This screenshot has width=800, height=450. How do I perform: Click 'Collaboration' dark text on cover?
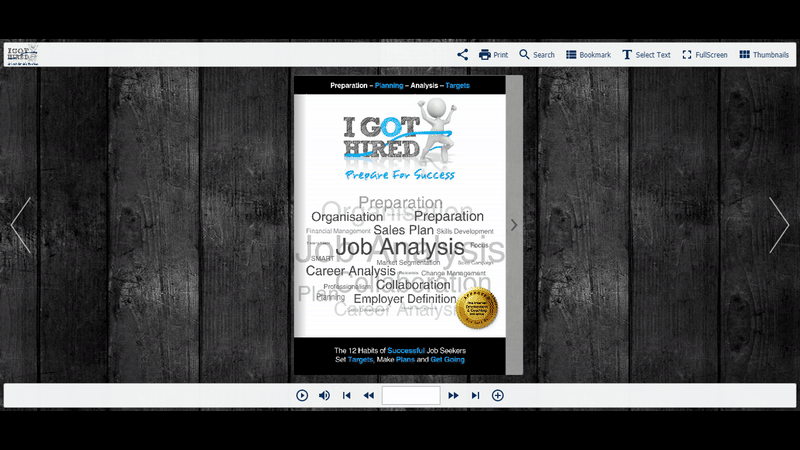click(413, 285)
